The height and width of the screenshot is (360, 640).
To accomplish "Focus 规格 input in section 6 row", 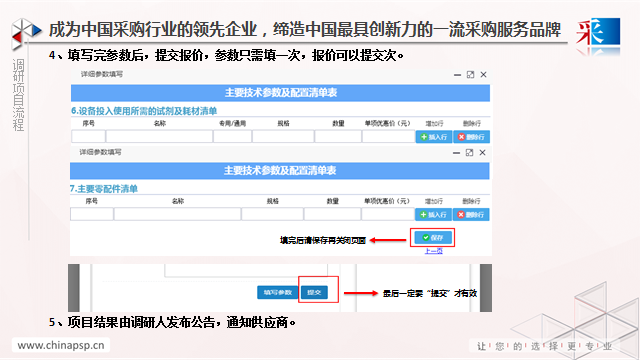I will [283, 136].
